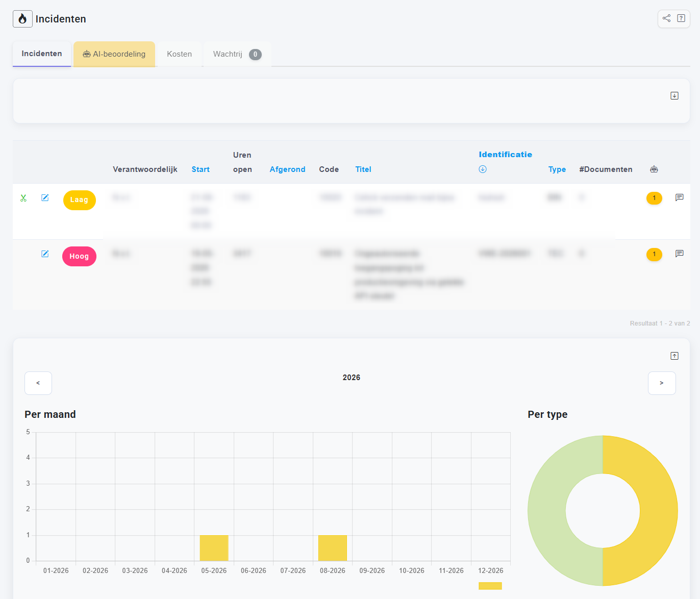Click the Laag priority badge
This screenshot has height=599, width=700.
(x=80, y=200)
